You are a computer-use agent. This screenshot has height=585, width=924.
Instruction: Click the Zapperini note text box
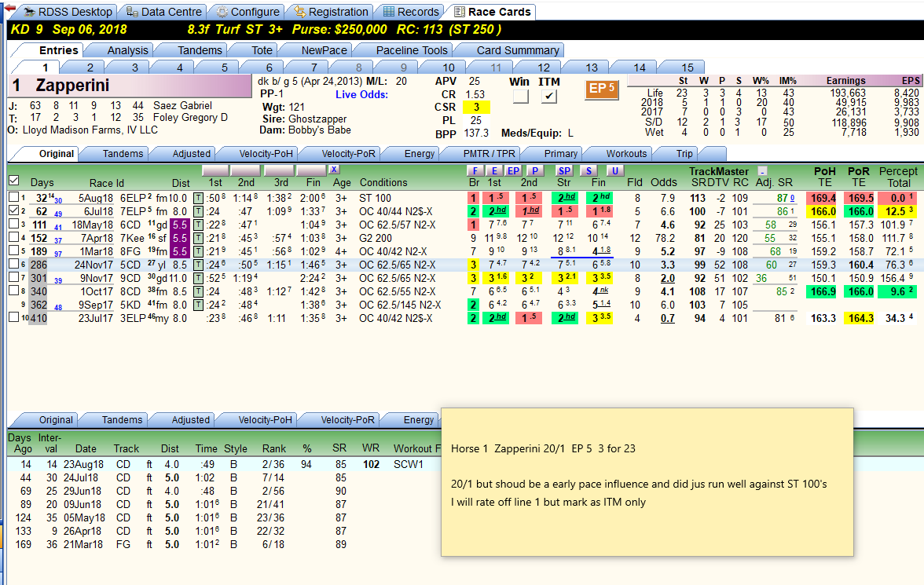(647, 482)
